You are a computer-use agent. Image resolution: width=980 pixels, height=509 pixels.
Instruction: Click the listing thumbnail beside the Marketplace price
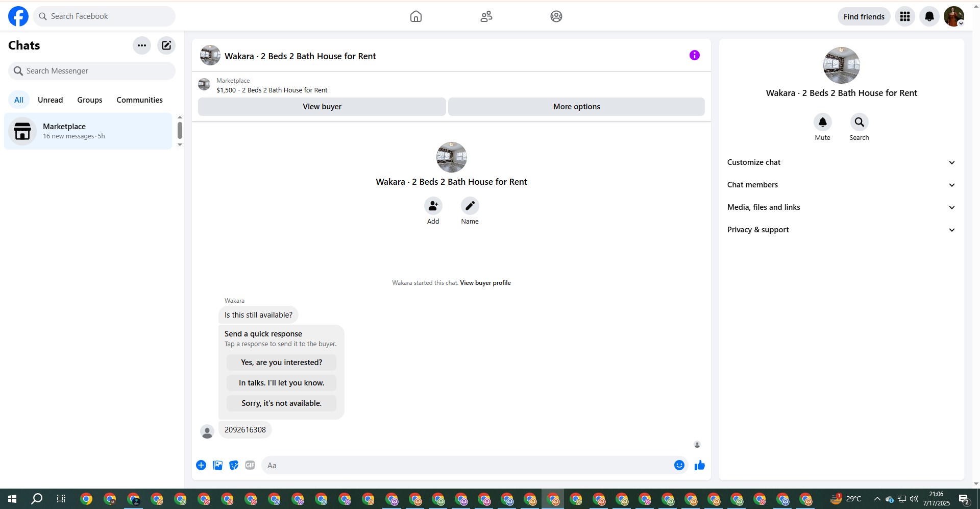204,84
